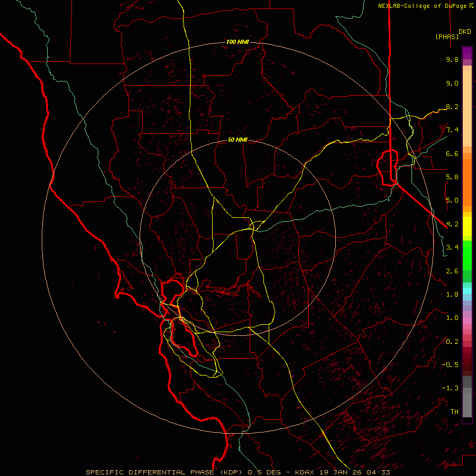Click the 0.2 scale value label
This screenshot has height=476, width=476.
click(x=452, y=341)
